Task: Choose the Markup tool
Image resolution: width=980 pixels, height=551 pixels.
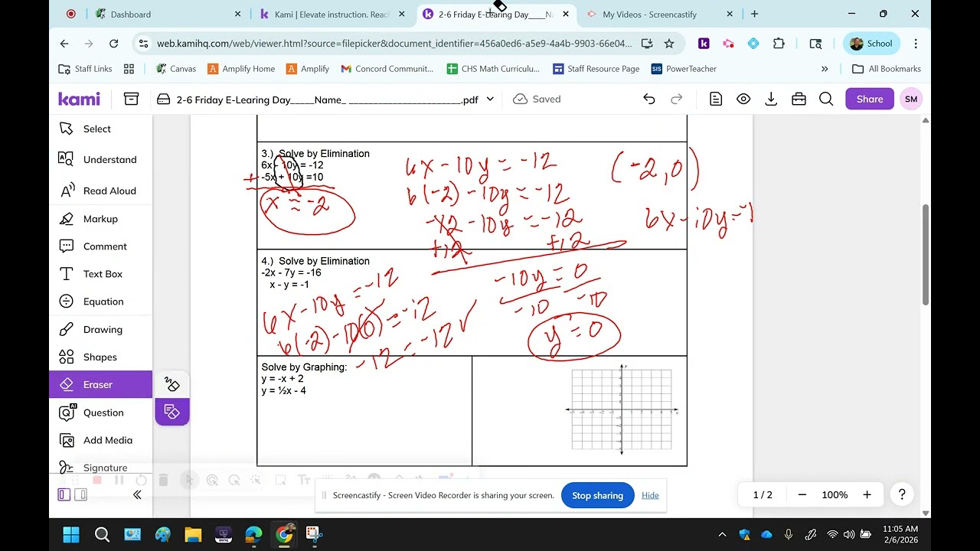Action: click(x=100, y=219)
